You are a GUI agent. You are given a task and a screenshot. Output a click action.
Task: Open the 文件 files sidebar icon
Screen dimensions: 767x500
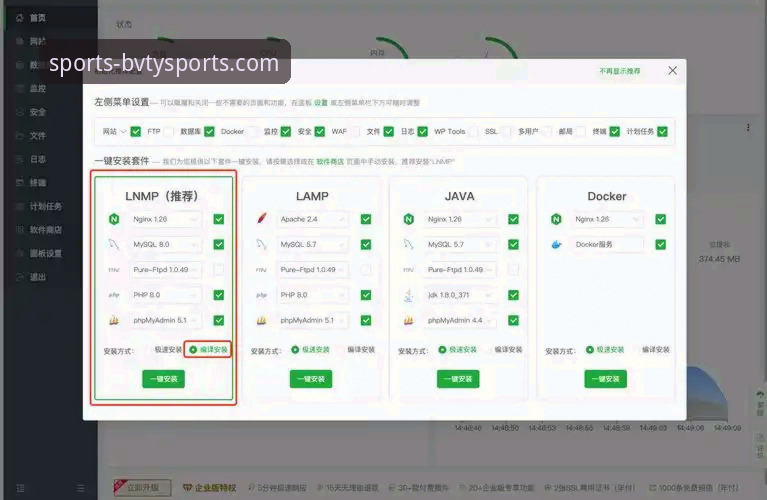[20, 136]
